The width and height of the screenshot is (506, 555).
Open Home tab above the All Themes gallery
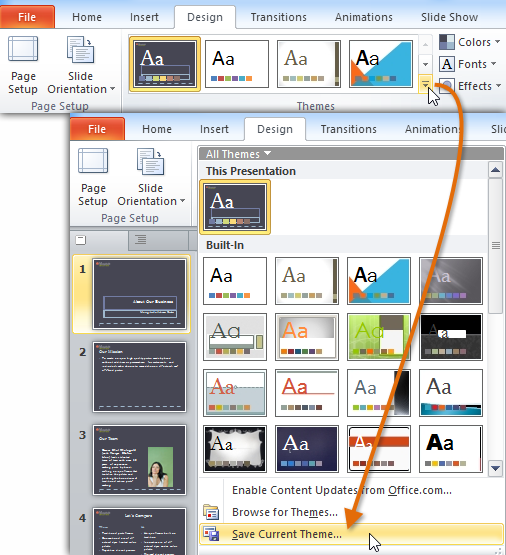pos(157,129)
